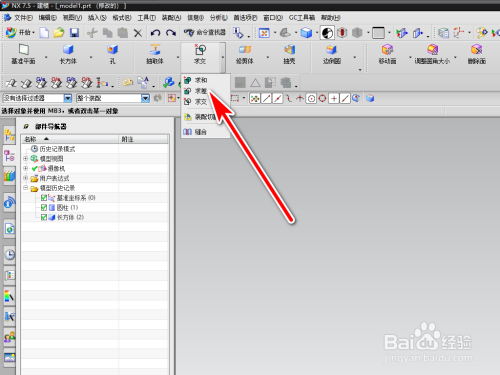
Task: Click the 移动面 move face tool
Action: (x=387, y=54)
